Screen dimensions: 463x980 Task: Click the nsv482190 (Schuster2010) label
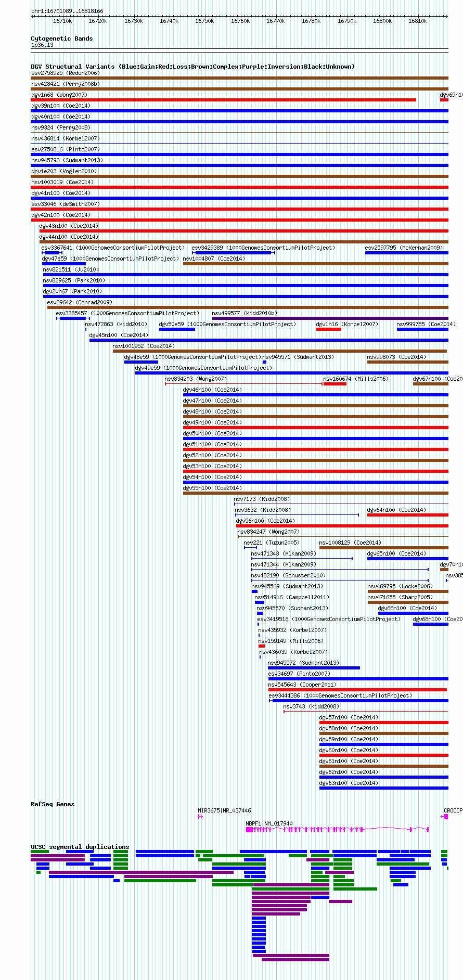(288, 575)
